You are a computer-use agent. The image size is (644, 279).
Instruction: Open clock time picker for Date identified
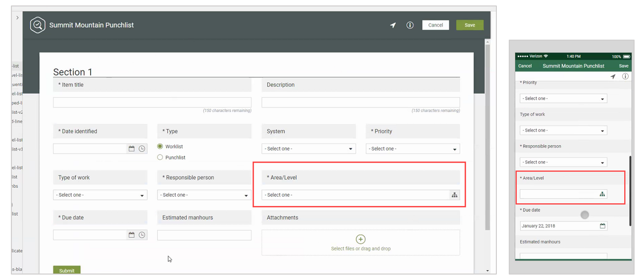pyautogui.click(x=142, y=149)
